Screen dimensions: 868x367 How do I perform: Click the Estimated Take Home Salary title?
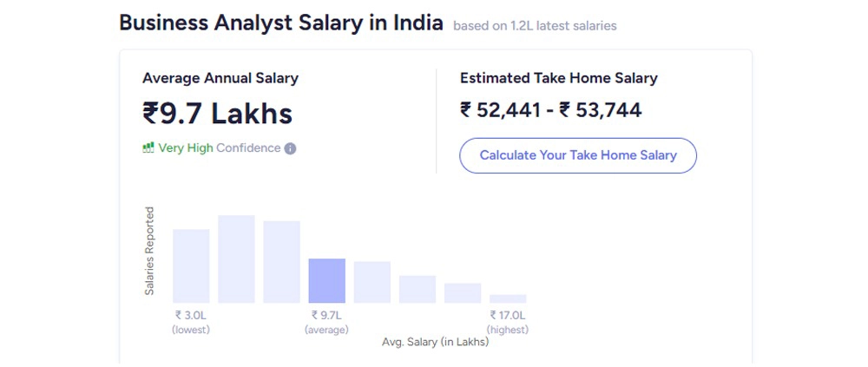(x=558, y=78)
